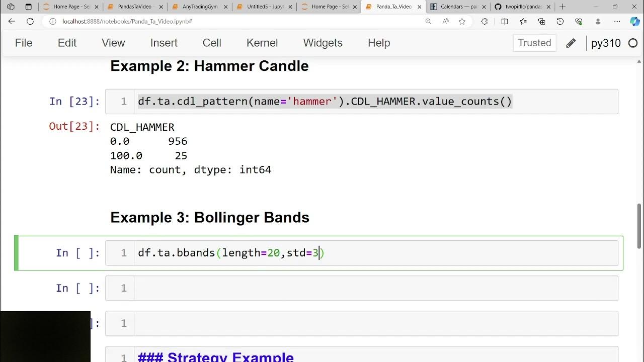Viewport: 644px width, 362px height.
Task: Open the Collections icon
Action: point(542,22)
